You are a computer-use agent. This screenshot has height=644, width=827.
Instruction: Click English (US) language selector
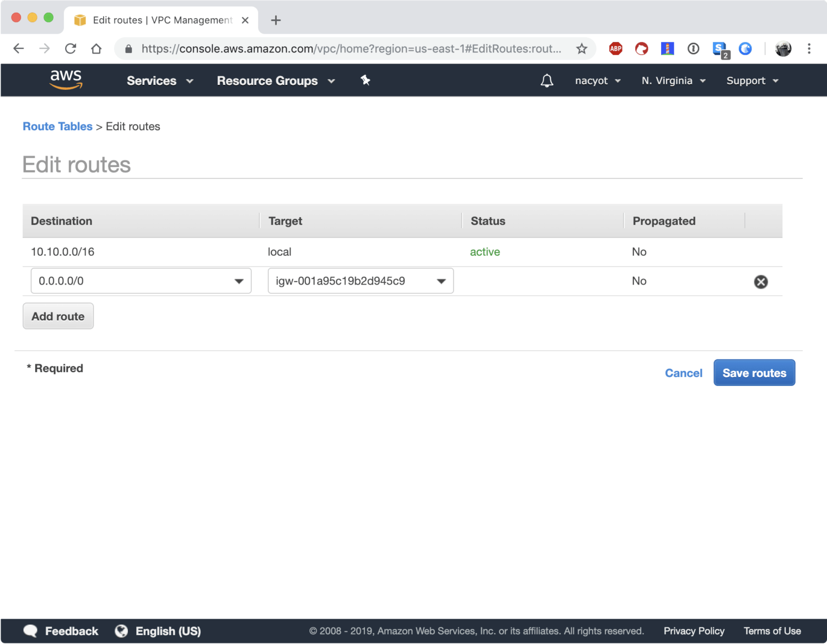point(168,631)
